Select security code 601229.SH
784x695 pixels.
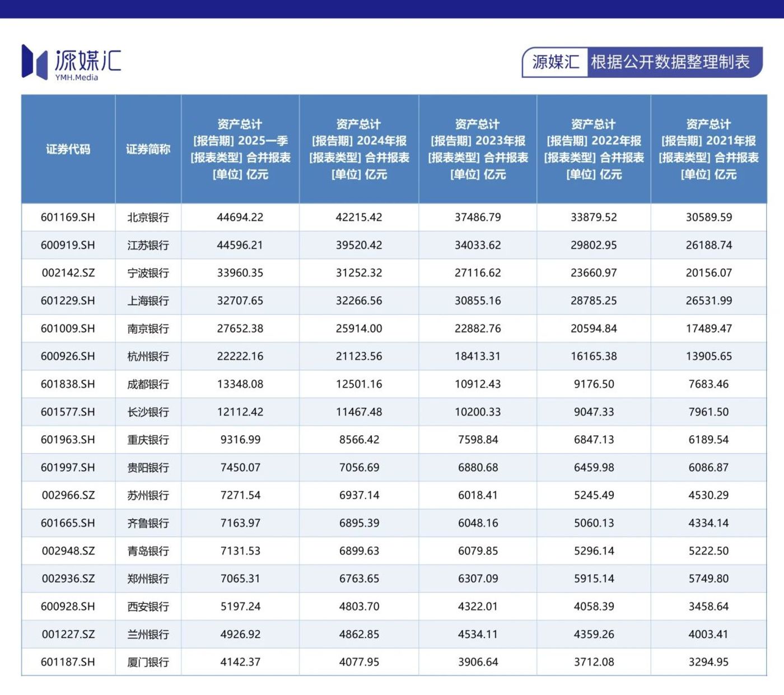pos(68,301)
